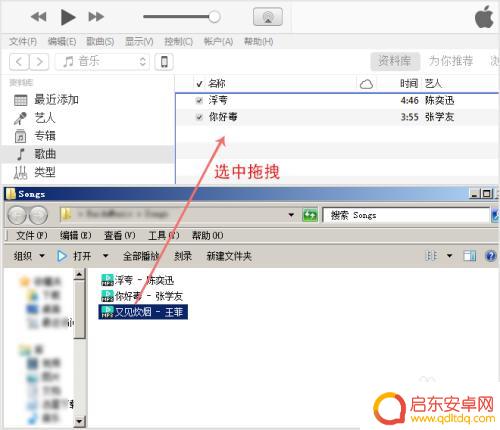Go back with iTunes back arrow

click(x=19, y=62)
